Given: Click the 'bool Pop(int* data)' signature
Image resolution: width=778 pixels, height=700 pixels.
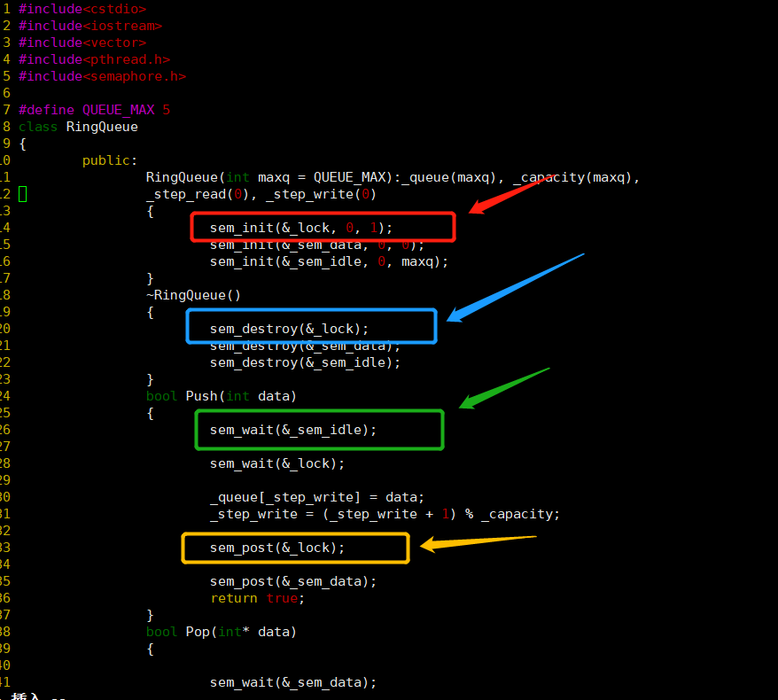Looking at the screenshot, I should coord(222,632).
